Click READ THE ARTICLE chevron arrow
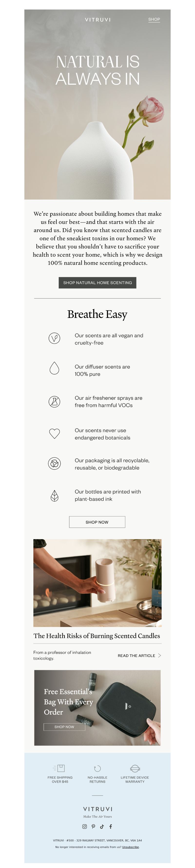 (159, 655)
